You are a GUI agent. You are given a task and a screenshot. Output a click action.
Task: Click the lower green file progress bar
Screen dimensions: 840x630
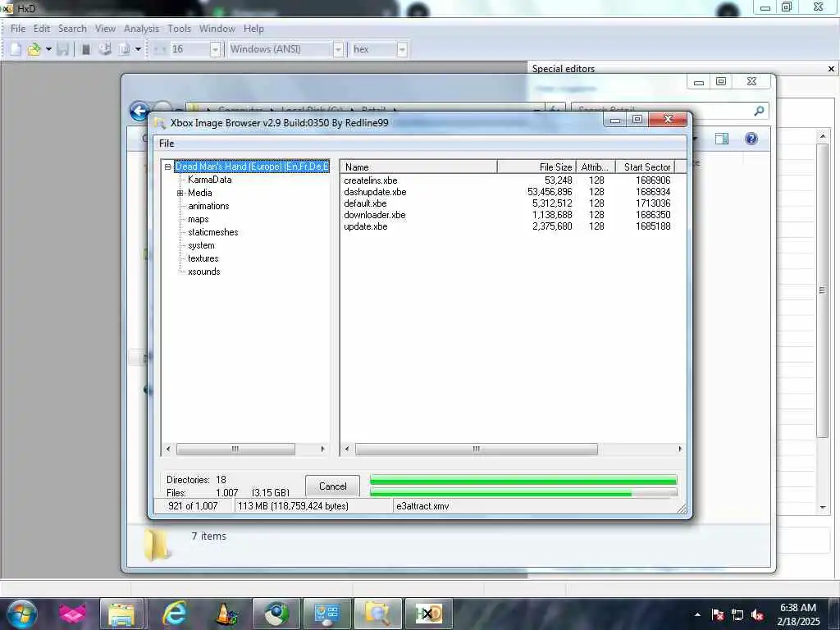(523, 493)
